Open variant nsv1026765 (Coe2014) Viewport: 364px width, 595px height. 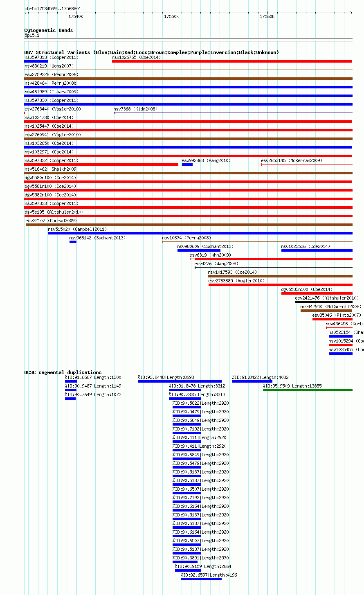(136, 58)
